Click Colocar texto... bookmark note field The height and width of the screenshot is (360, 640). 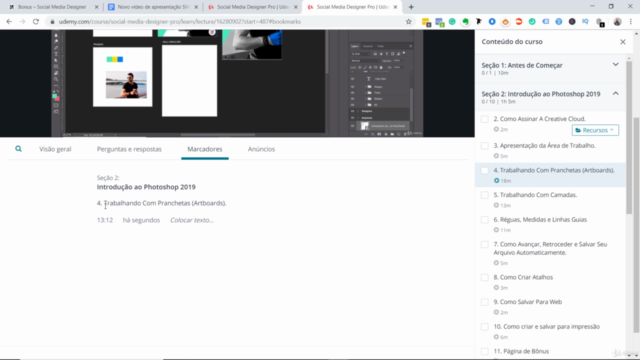click(192, 220)
